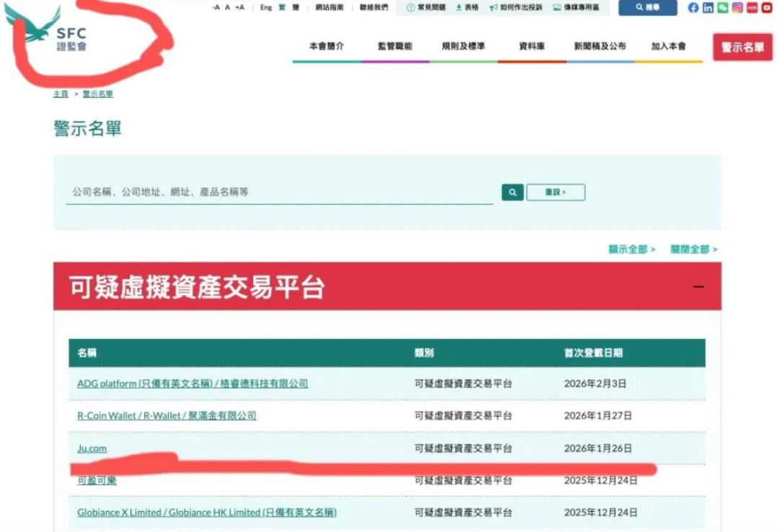Viewport: 779px width, 532px height.
Task: Open 規則及標準 menu
Action: point(463,46)
